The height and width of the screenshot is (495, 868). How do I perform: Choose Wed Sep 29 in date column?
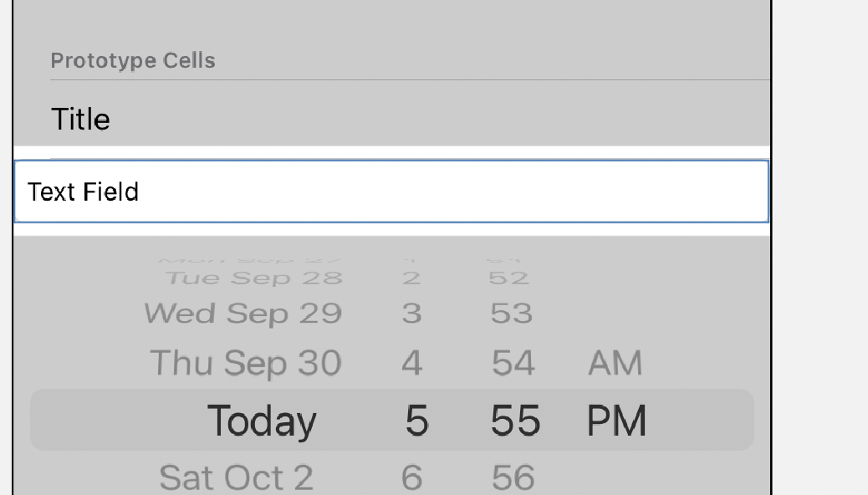click(243, 314)
